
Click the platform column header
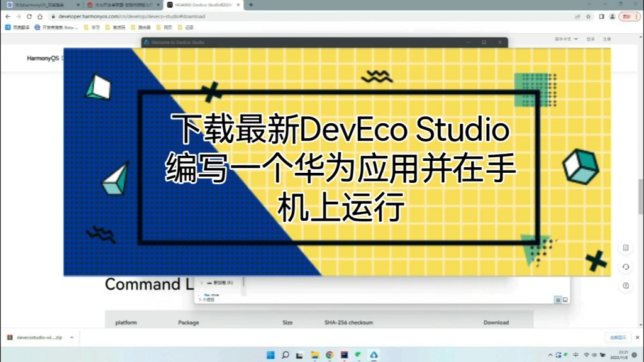click(x=126, y=322)
